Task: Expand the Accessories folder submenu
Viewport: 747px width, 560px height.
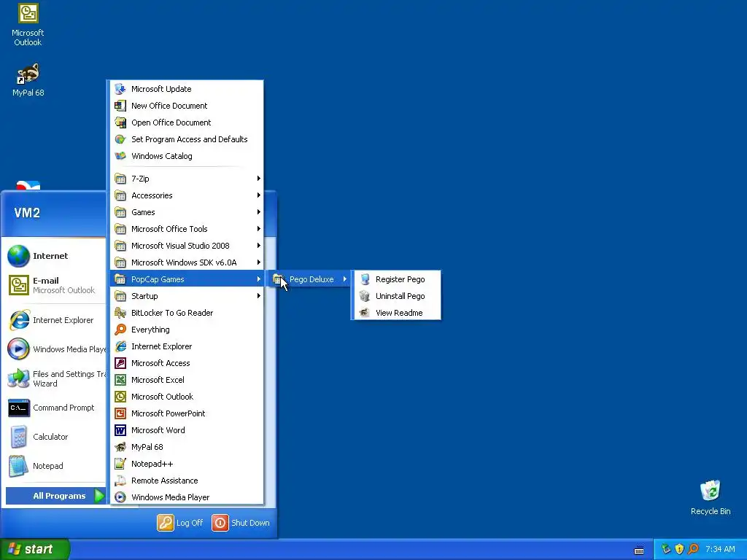Action: pos(187,195)
